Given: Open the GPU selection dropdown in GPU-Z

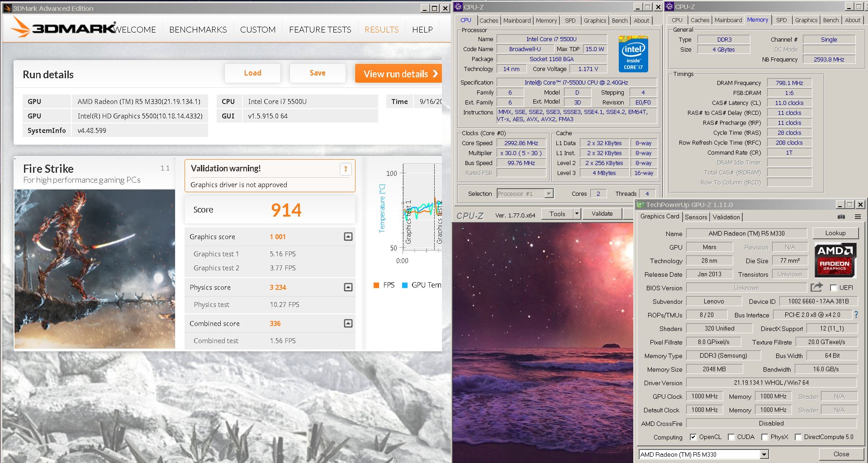Looking at the screenshot, I should tap(764, 454).
